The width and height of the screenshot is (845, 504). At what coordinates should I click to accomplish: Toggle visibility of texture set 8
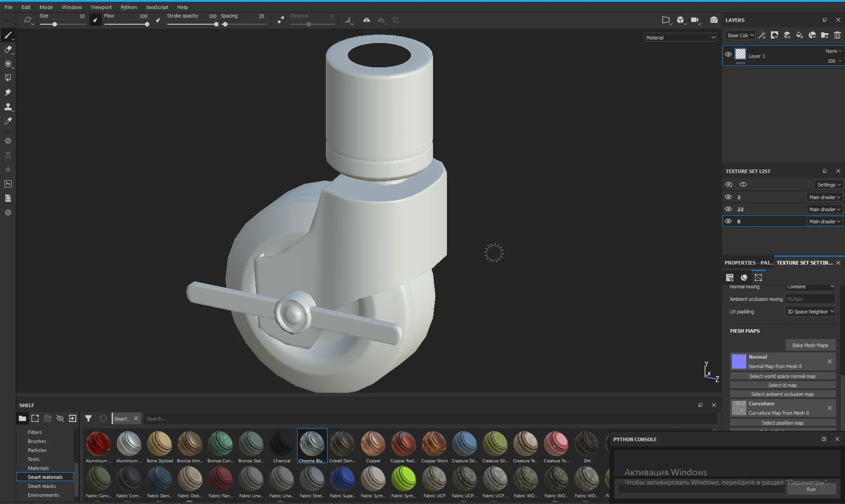coord(728,221)
